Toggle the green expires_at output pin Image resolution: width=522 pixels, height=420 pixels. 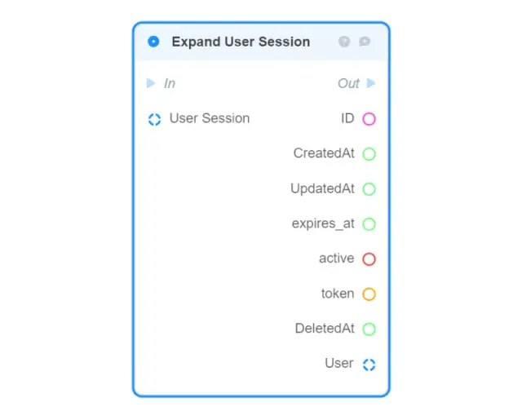(369, 224)
